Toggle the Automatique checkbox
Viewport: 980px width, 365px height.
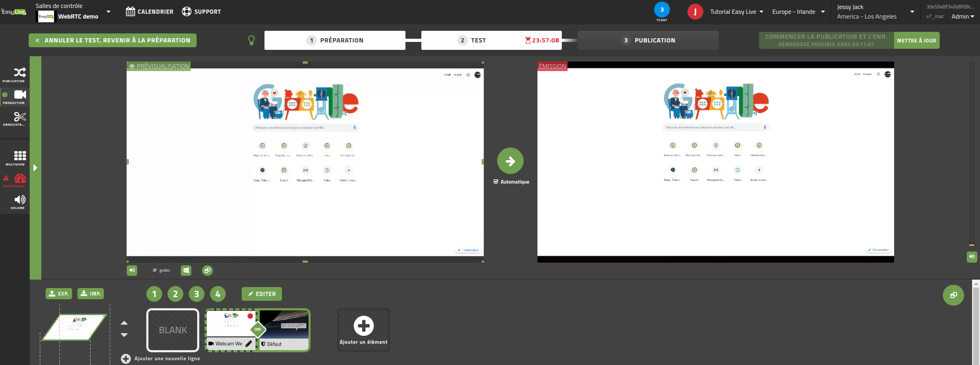[x=496, y=181]
